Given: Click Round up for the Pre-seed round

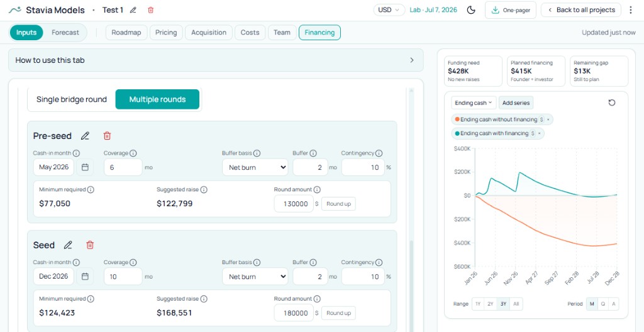Looking at the screenshot, I should [x=338, y=204].
